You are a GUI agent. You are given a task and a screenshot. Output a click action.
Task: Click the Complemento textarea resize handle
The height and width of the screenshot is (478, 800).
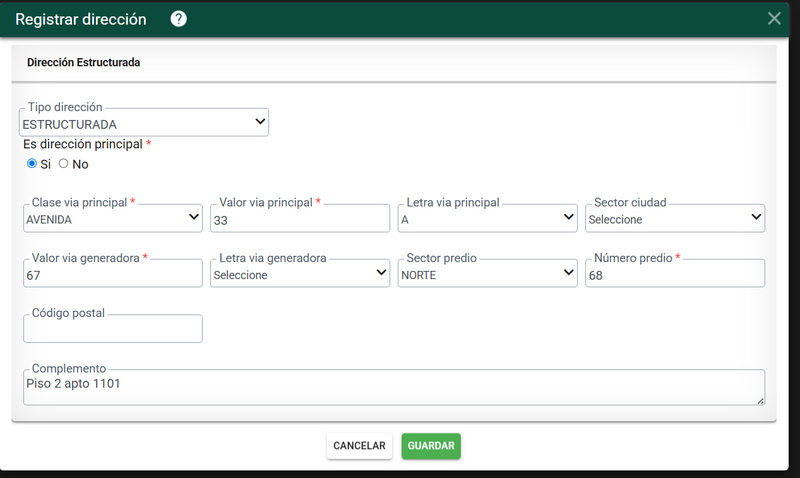(x=760, y=401)
